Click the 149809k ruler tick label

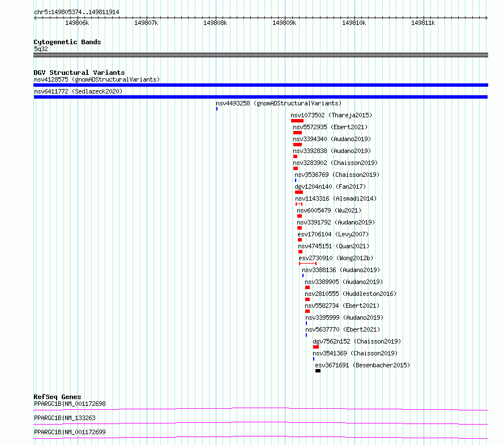pyautogui.click(x=284, y=23)
